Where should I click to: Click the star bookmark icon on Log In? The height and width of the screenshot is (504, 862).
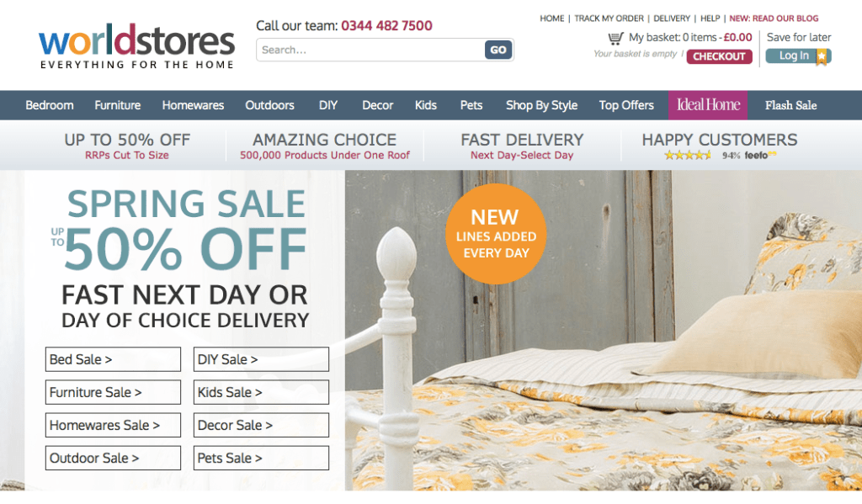(x=822, y=56)
